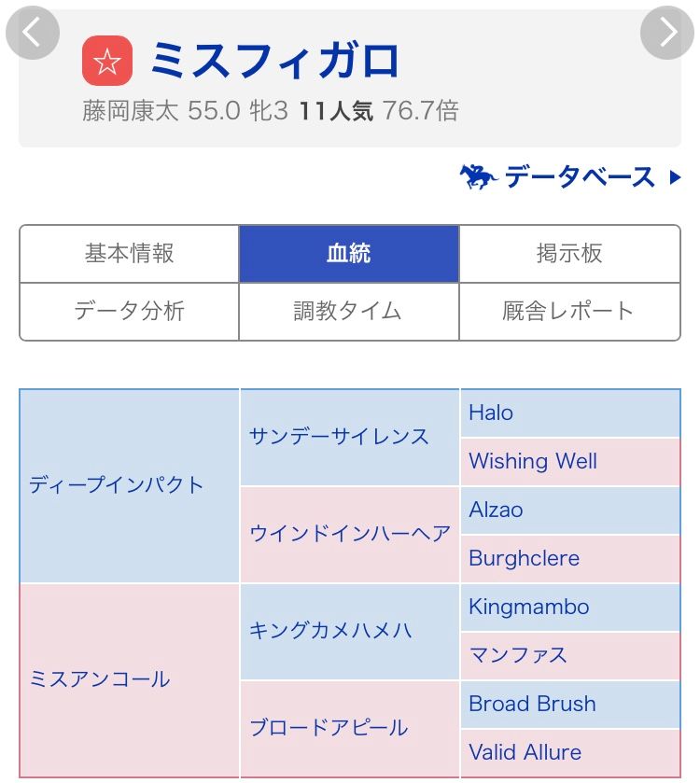The height and width of the screenshot is (783, 700).
Task: Go to next horse with right arrow
Action: click(666, 33)
